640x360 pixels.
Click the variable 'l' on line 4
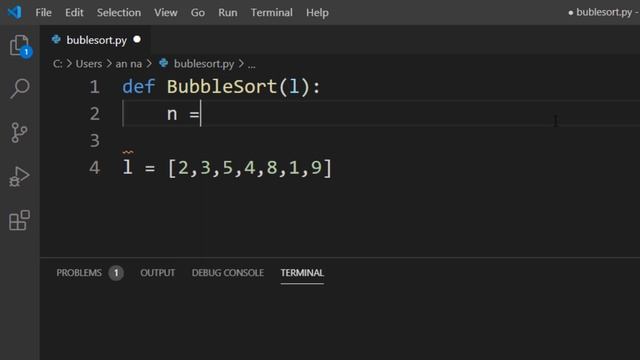[x=127, y=168]
